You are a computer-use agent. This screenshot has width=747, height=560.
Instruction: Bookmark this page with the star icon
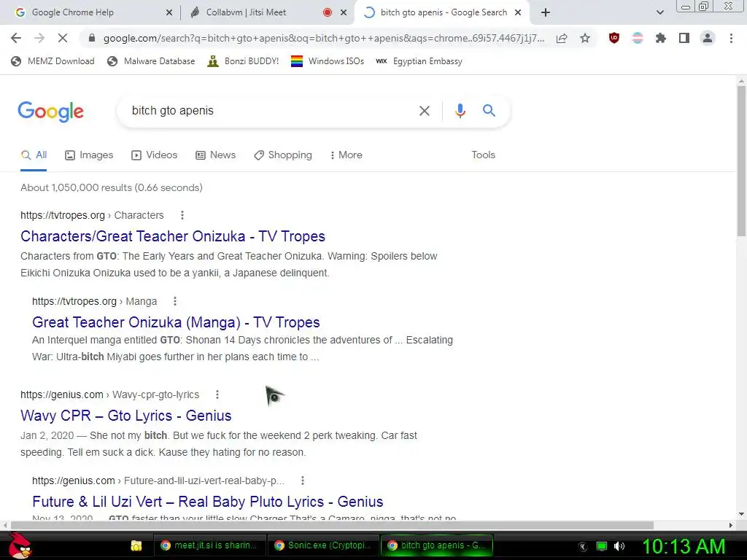point(585,38)
